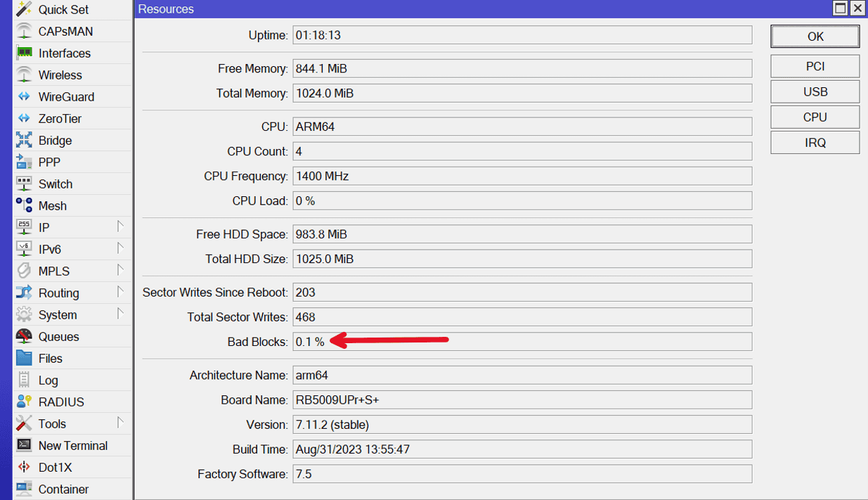
Task: Expand the System submenu arrow
Action: click(120, 314)
